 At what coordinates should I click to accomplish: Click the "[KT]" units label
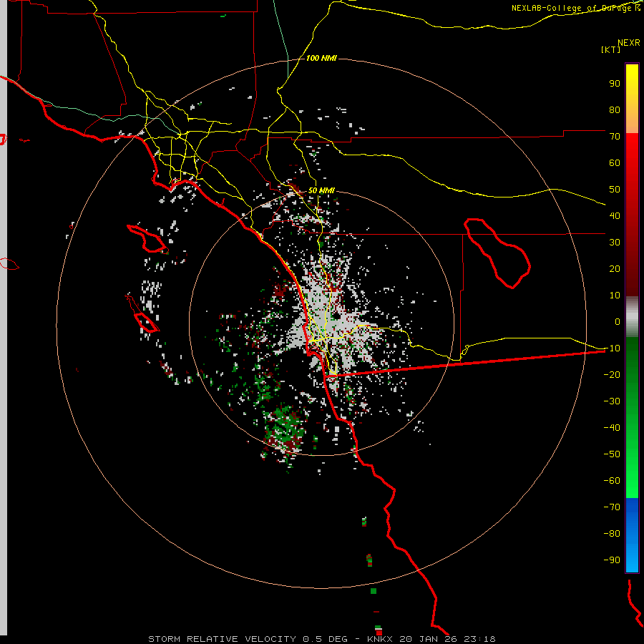point(610,49)
